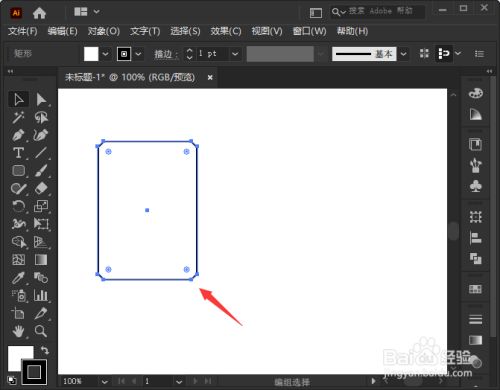
Task: Select the Column Graph tool
Action: coord(41,295)
